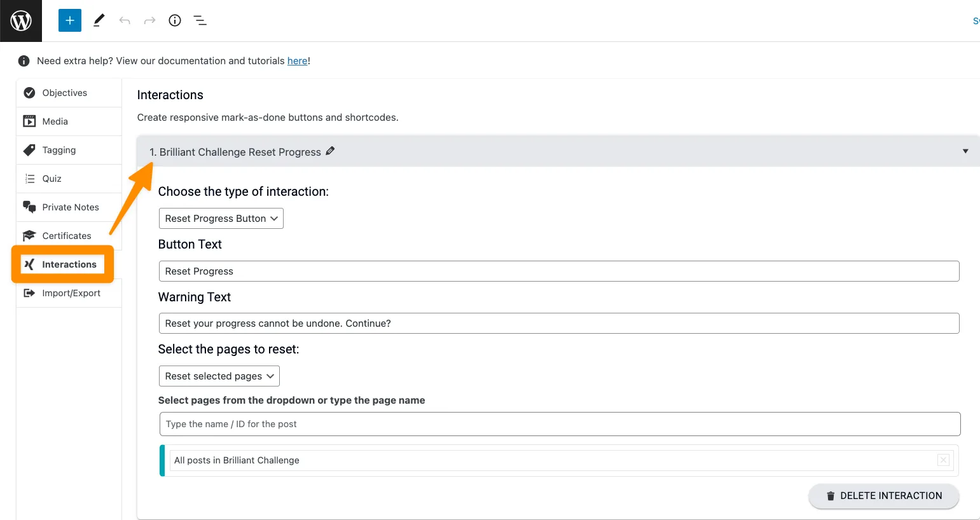This screenshot has width=980, height=520.
Task: Click the page name/ID search field
Action: point(558,424)
